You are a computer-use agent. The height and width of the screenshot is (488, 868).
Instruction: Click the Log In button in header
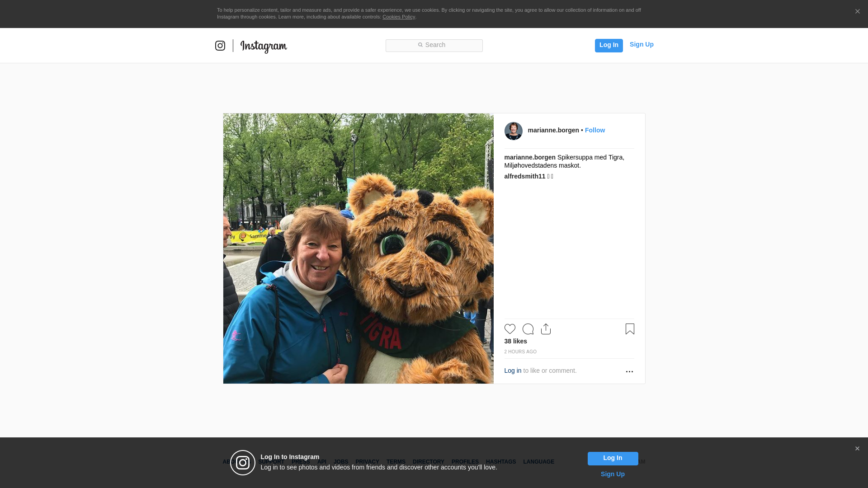point(609,45)
